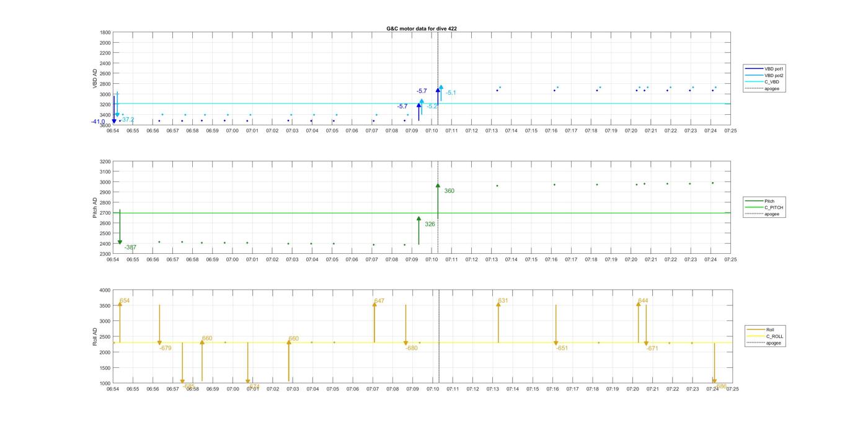
Task: Click the 'Roll AD' y-axis label
Action: 95,336
